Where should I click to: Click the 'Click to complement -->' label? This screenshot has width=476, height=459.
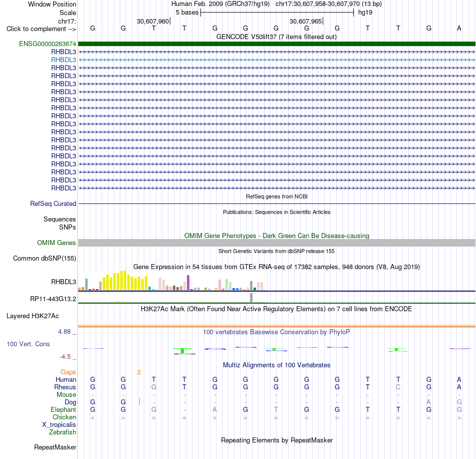coord(41,29)
